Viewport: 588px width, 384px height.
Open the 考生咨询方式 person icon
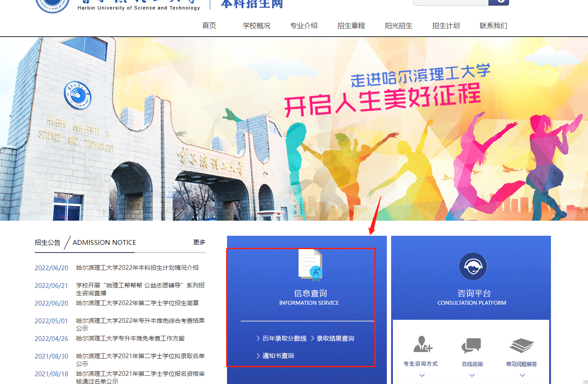pyautogui.click(x=423, y=344)
